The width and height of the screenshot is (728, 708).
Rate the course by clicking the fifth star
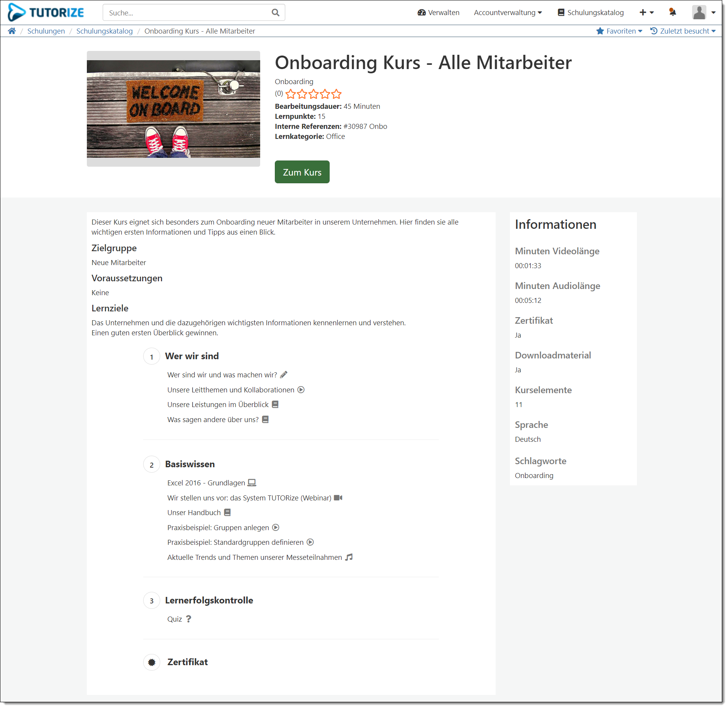337,94
